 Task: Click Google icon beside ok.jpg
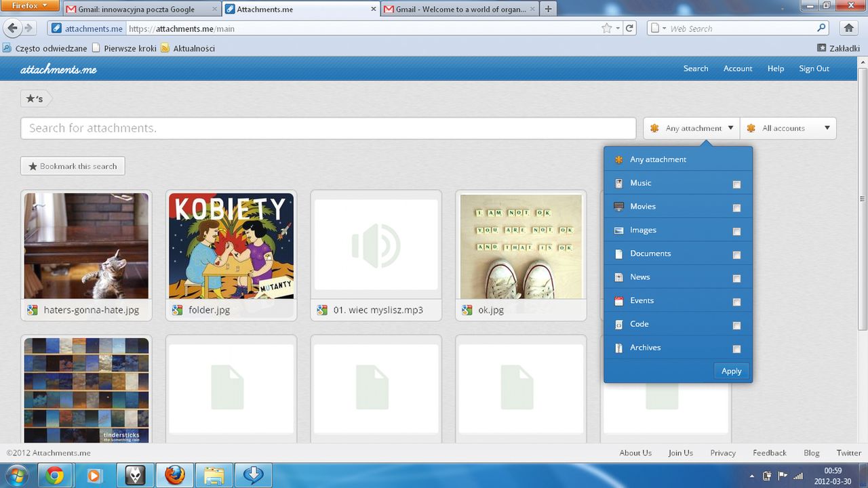467,310
